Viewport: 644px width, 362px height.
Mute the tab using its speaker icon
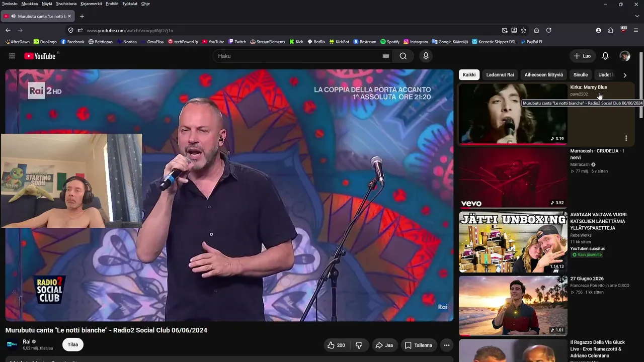coord(13,16)
